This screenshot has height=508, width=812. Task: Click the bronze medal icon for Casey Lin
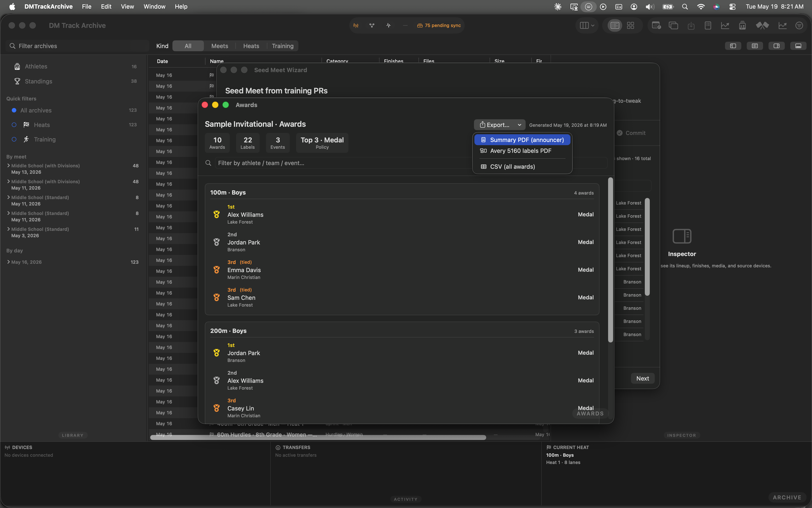[x=216, y=408]
